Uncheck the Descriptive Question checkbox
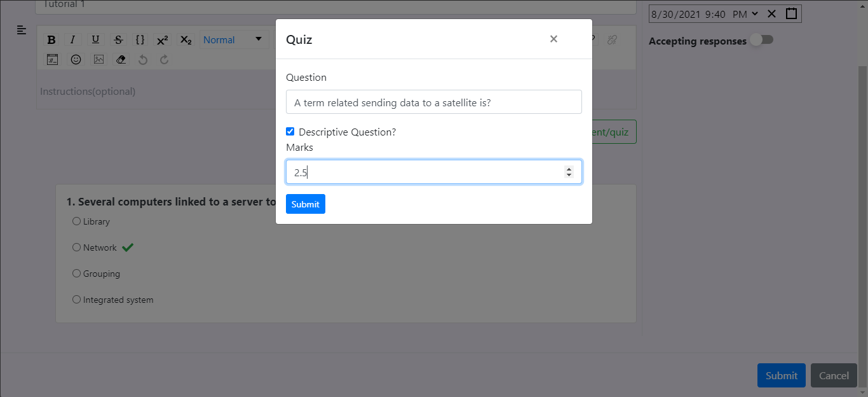 tap(290, 132)
